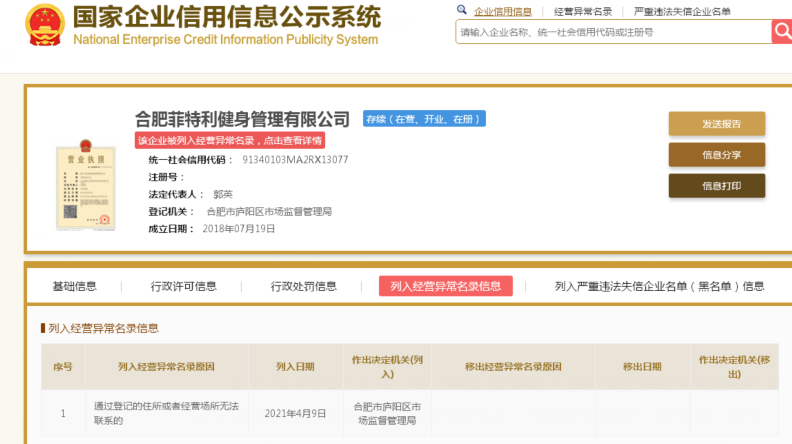The width and height of the screenshot is (792, 444).
Task: Click the 注册号 label
Action: tap(167, 177)
